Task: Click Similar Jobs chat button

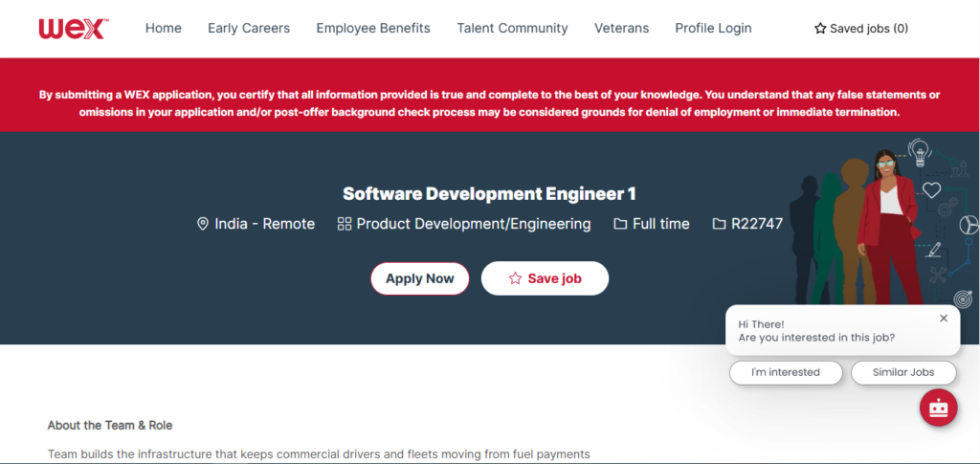Action: [903, 372]
